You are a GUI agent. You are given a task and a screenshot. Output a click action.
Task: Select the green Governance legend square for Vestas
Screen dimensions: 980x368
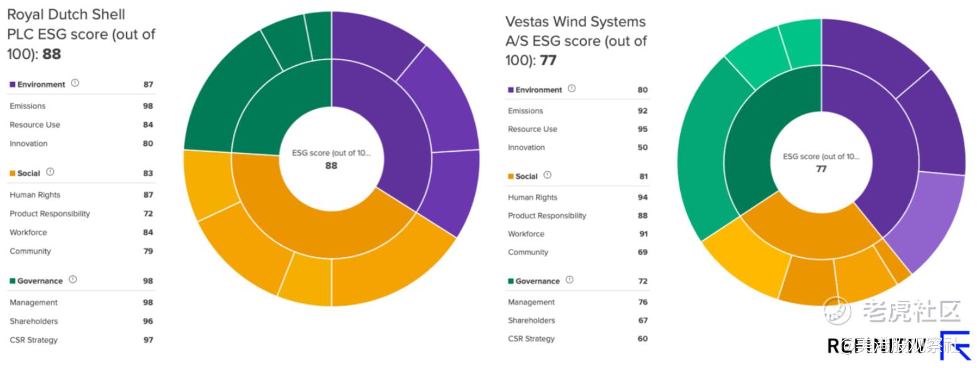pos(511,281)
